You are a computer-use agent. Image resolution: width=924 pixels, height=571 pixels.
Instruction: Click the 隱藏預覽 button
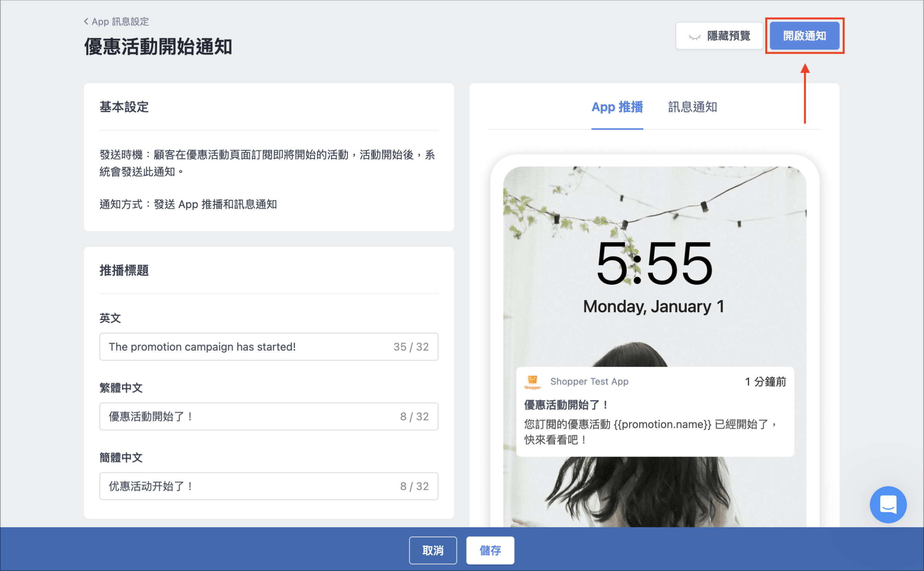719,36
